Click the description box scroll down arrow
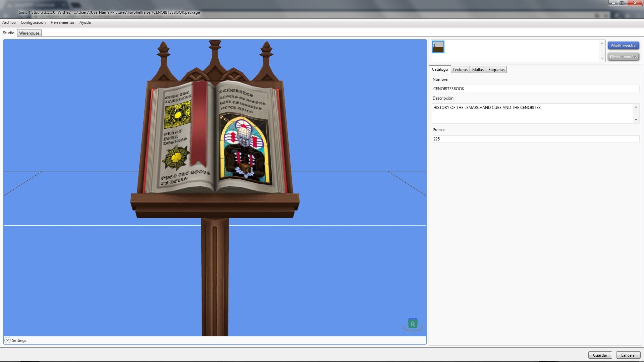The width and height of the screenshot is (644, 362). (x=636, y=120)
